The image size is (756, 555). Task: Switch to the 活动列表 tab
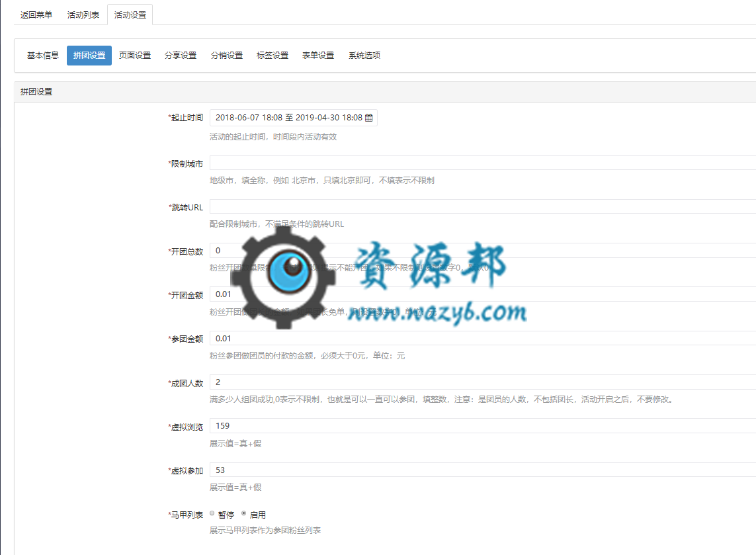tap(83, 15)
